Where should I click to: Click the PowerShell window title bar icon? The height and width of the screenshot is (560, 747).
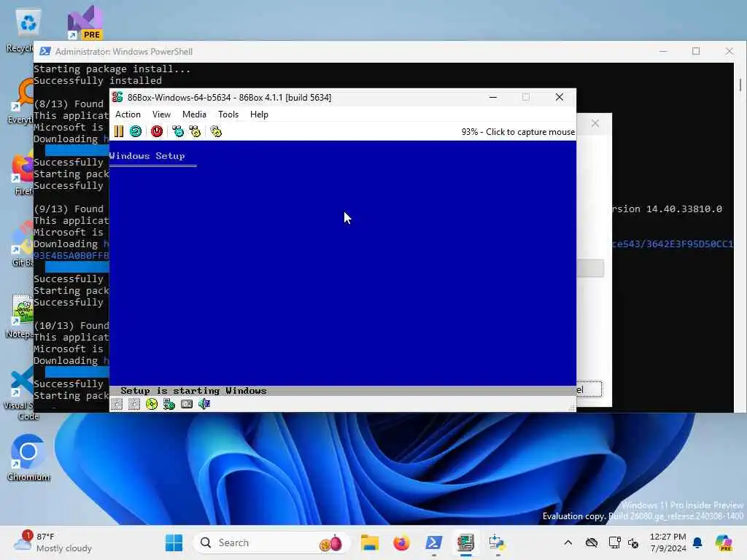pos(45,52)
